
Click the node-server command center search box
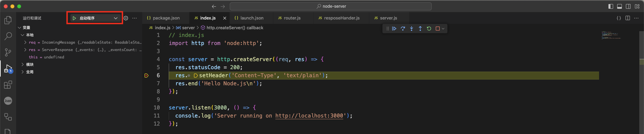pyautogui.click(x=331, y=6)
